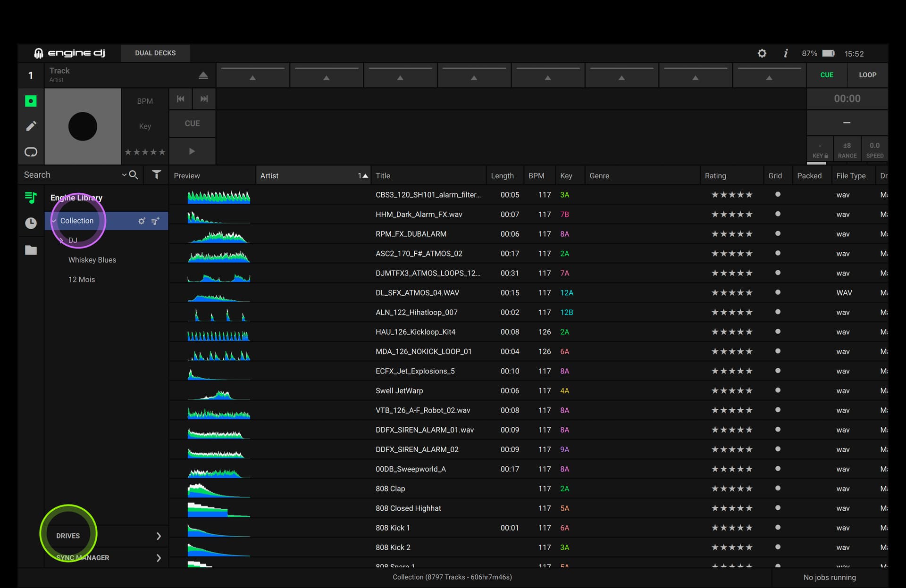Sort by the File Type column header
Viewport: 906px width, 588px height.
(x=854, y=175)
